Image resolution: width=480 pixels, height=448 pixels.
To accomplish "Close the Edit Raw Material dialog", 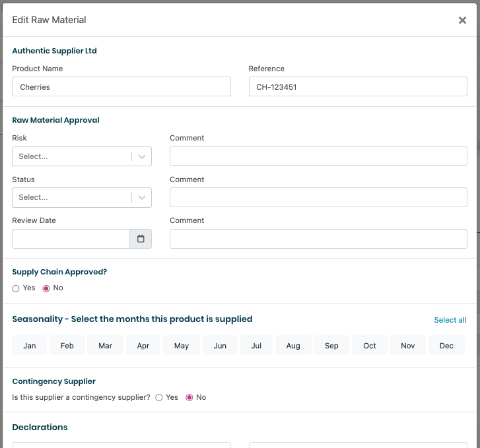I will click(462, 20).
